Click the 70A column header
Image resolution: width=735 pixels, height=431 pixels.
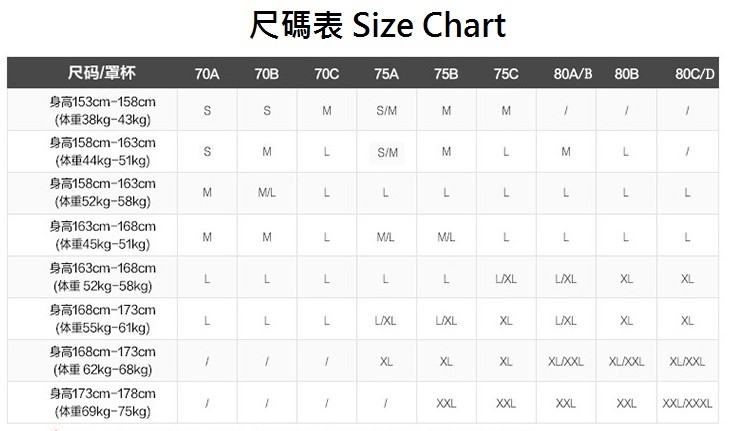[207, 73]
